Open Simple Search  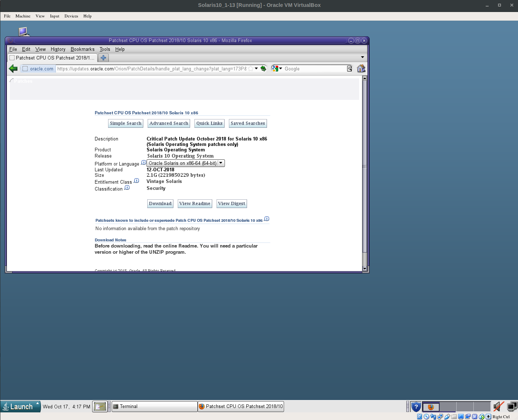pyautogui.click(x=126, y=123)
